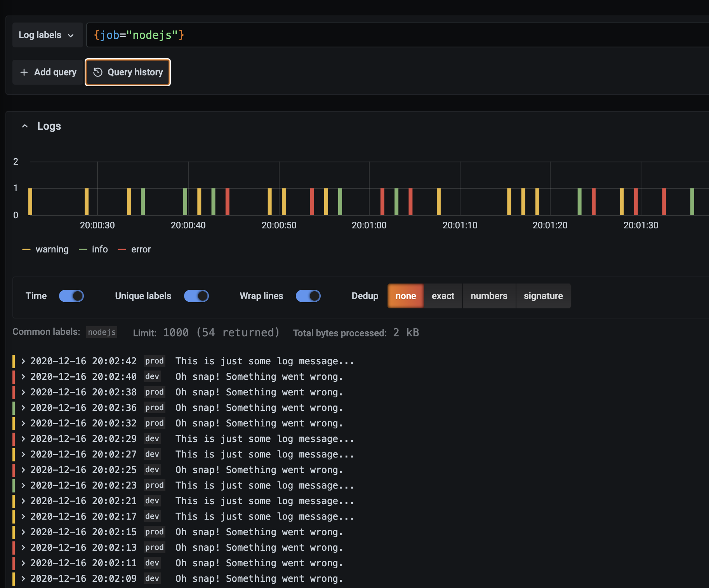Click the '1000 (54 returned)' limit value
The height and width of the screenshot is (588, 709).
(221, 332)
